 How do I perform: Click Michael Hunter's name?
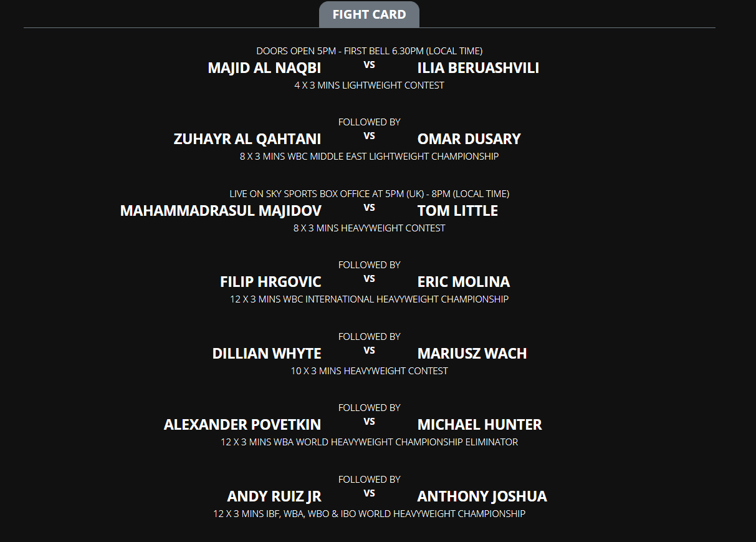point(479,425)
